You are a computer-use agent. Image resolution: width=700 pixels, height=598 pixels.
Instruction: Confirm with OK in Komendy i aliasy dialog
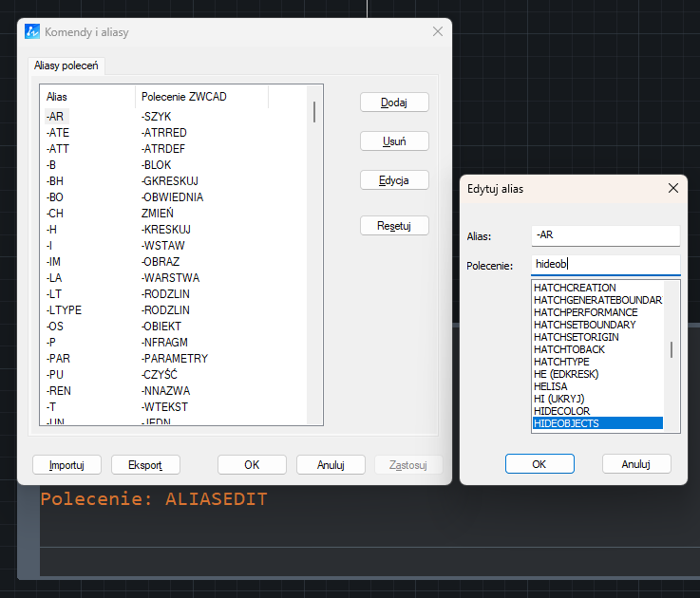click(252, 465)
